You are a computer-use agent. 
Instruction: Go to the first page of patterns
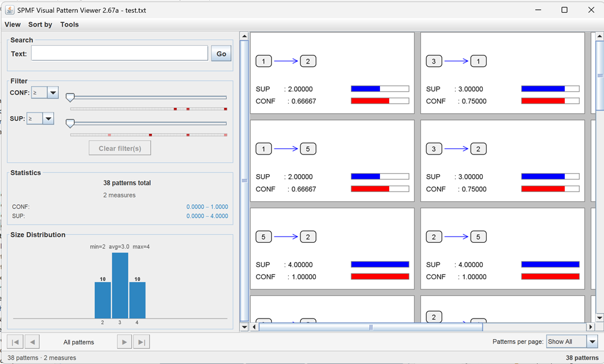(x=15, y=342)
